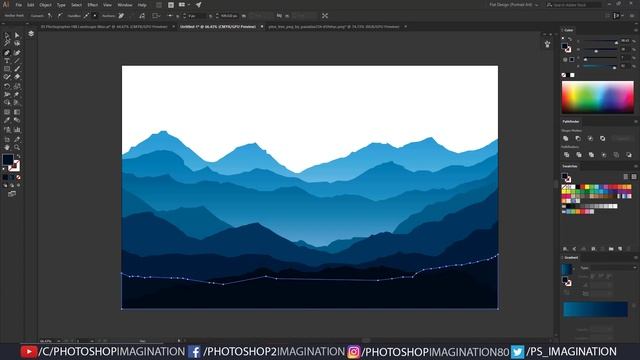Switch swatches to thumbnail view

pyautogui.click(x=634, y=177)
